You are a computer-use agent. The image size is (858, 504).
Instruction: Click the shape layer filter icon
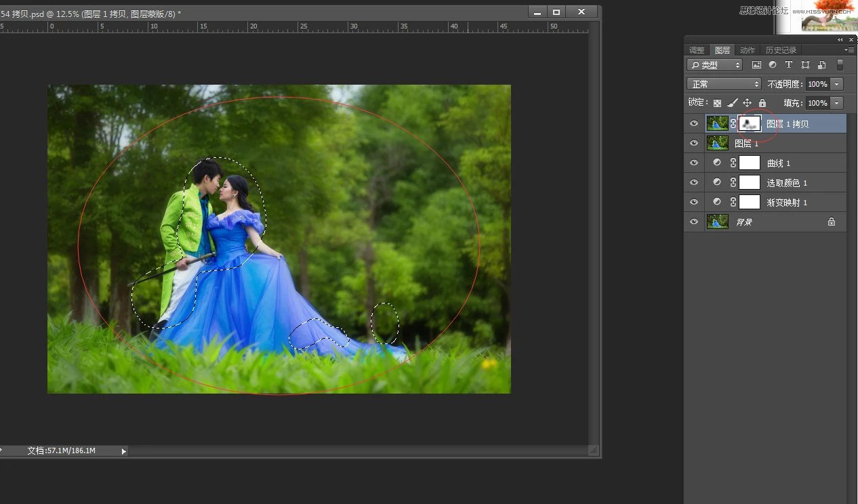pyautogui.click(x=805, y=65)
